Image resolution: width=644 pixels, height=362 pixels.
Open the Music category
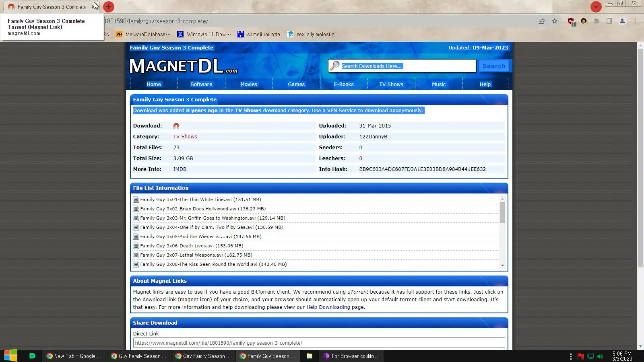point(439,84)
